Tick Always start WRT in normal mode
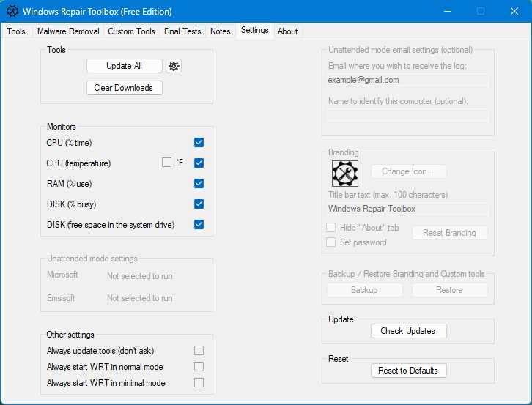 [199, 367]
